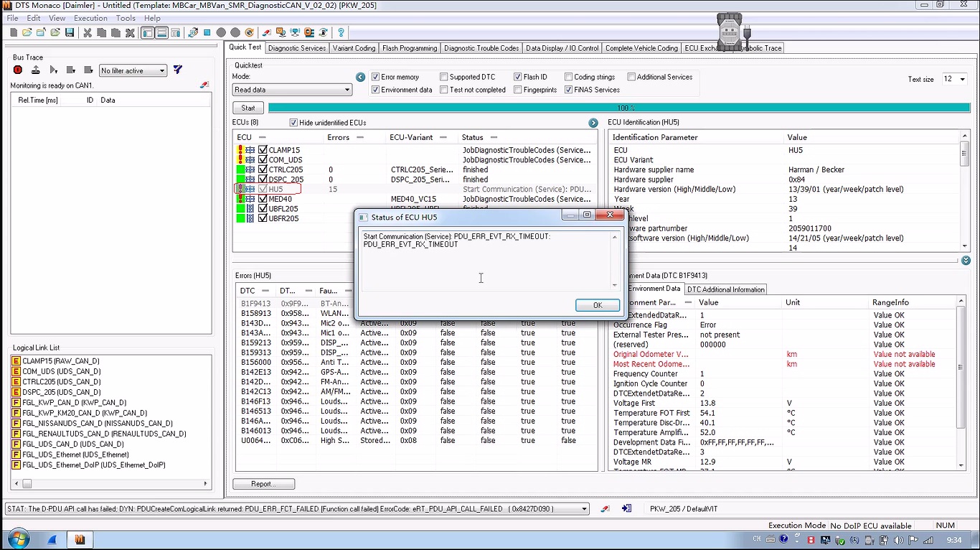980x550 pixels.
Task: Click the Report... button
Action: coord(263,484)
